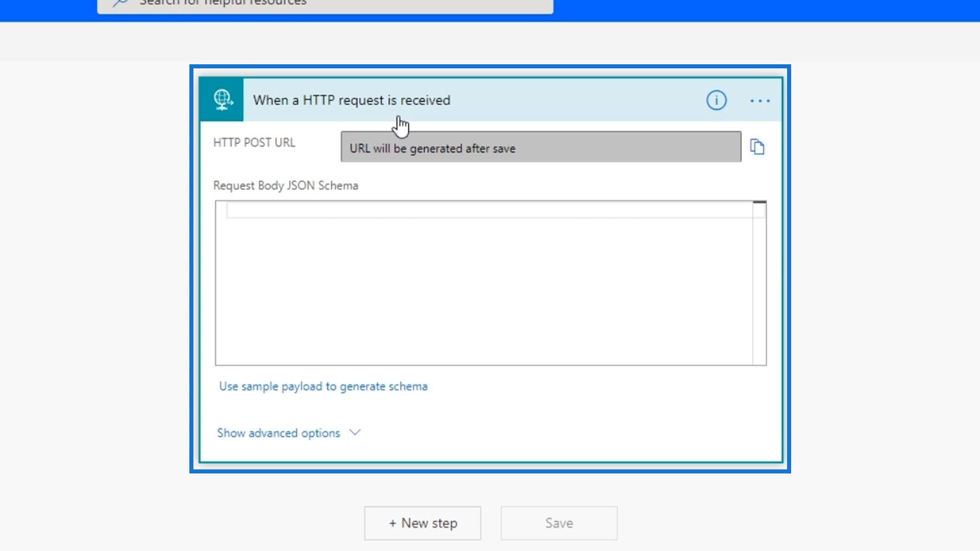Click the Request Body JSON Schema label
The width and height of the screenshot is (980, 551).
(285, 186)
